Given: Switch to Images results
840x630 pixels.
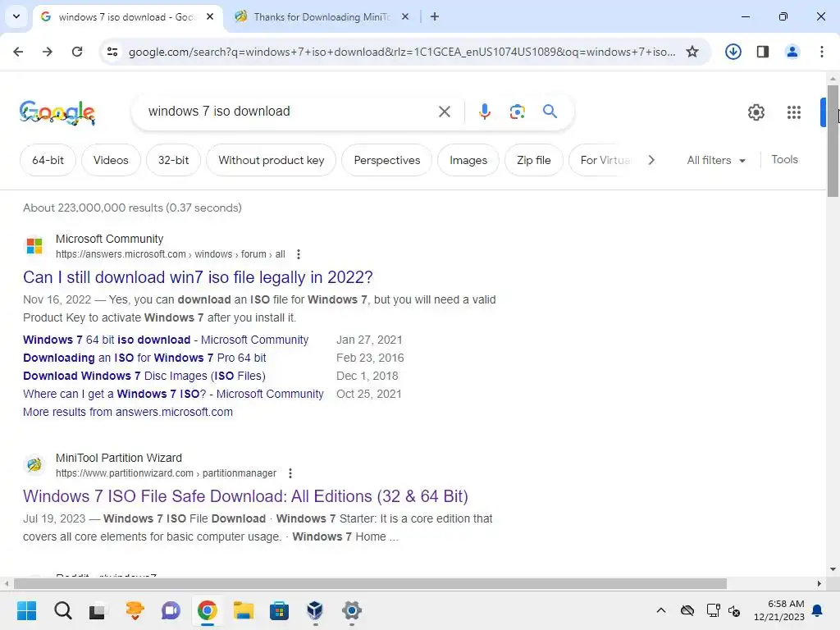Looking at the screenshot, I should (468, 160).
